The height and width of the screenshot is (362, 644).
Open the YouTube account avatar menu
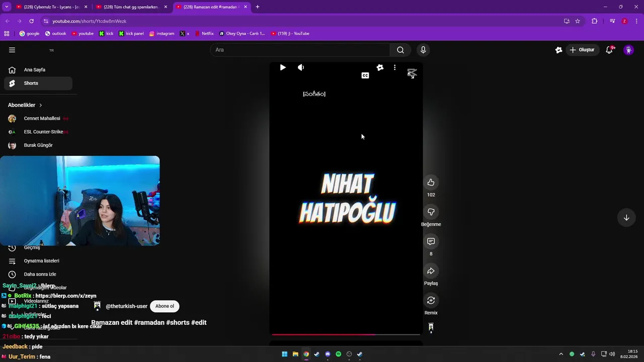point(628,50)
